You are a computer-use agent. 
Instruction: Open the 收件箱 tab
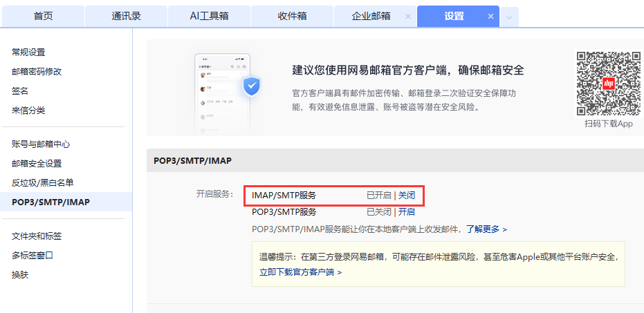coord(292,17)
